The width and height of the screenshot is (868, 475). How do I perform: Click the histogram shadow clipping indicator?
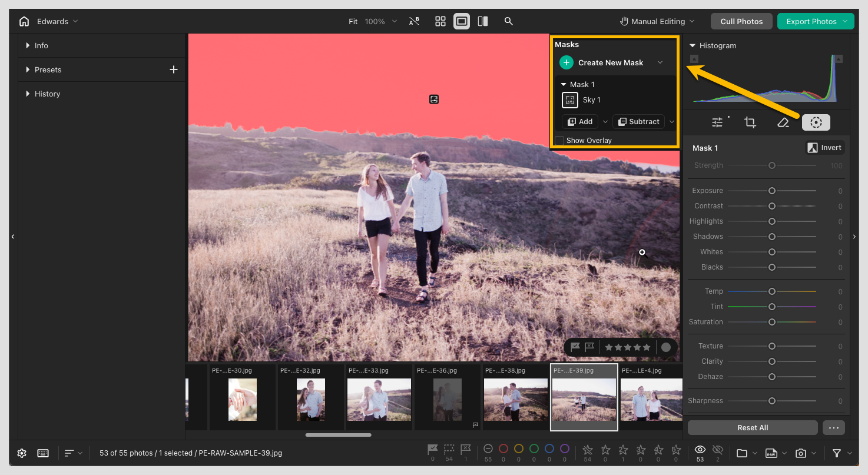(694, 59)
